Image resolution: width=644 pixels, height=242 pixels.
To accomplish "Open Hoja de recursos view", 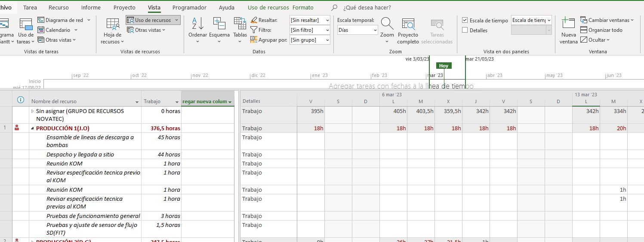I will 113,31.
